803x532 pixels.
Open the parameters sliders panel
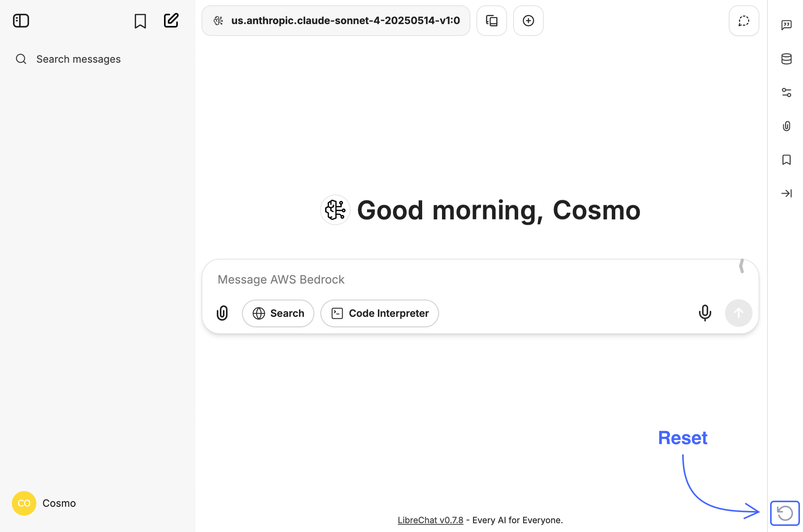pos(786,92)
